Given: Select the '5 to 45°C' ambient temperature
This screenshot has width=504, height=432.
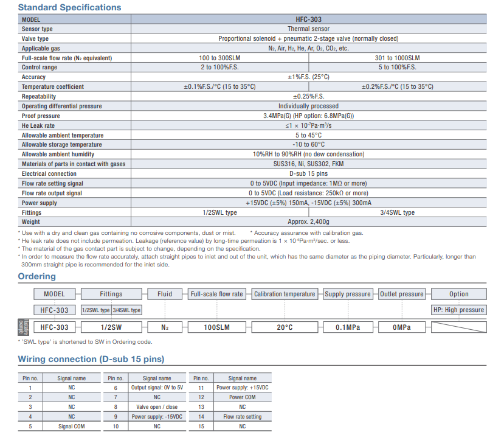Looking at the screenshot, I should [x=309, y=136].
